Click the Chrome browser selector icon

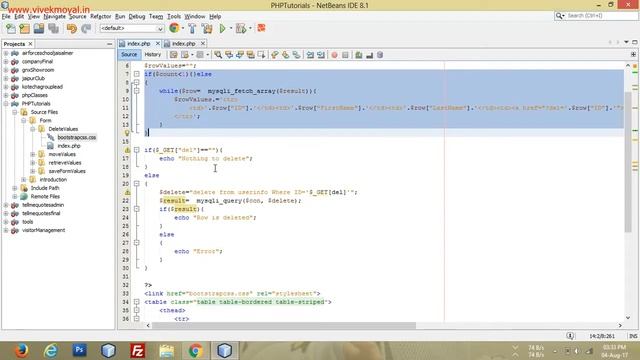[x=174, y=28]
